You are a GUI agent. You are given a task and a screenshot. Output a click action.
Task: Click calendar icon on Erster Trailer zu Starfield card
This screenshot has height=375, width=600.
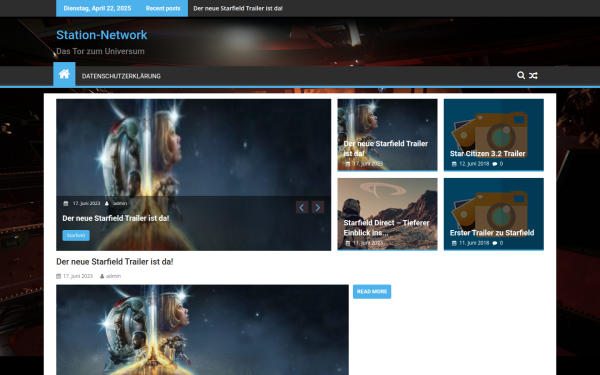[454, 243]
